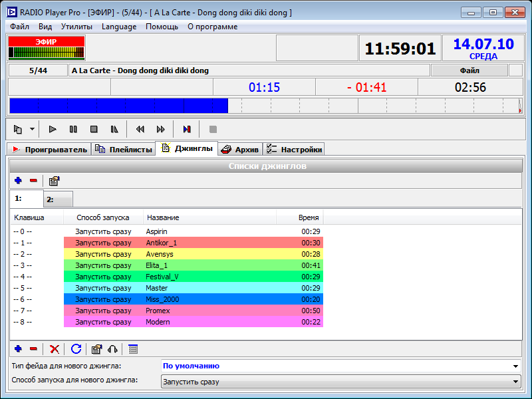This screenshot has height=399, width=532.
Task: Click the small blank button right of Файл
Action: [x=516, y=70]
